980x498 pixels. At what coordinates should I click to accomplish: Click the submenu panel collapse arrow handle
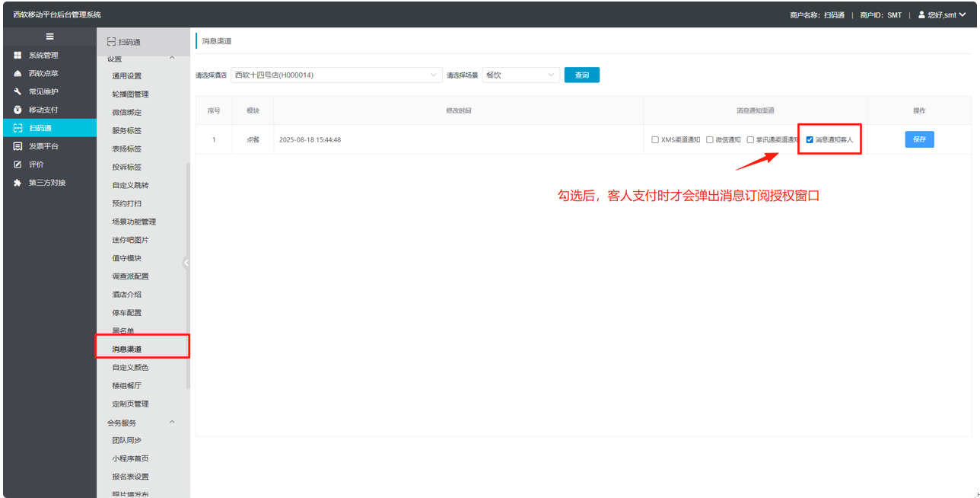pos(186,263)
